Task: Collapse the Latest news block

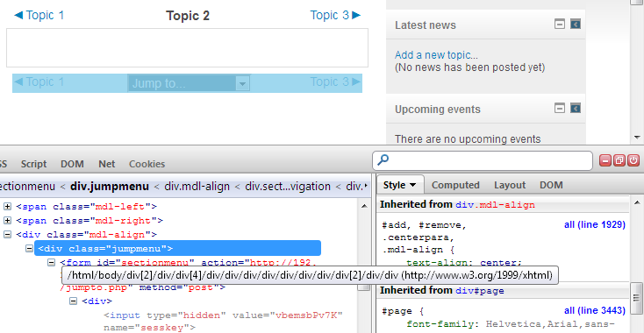Action: click(560, 25)
